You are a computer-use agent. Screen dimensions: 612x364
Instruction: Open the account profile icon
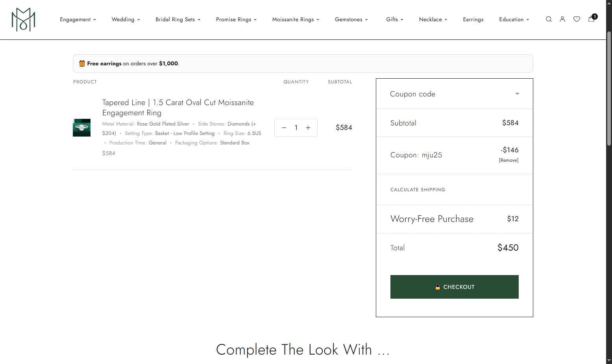(x=562, y=19)
